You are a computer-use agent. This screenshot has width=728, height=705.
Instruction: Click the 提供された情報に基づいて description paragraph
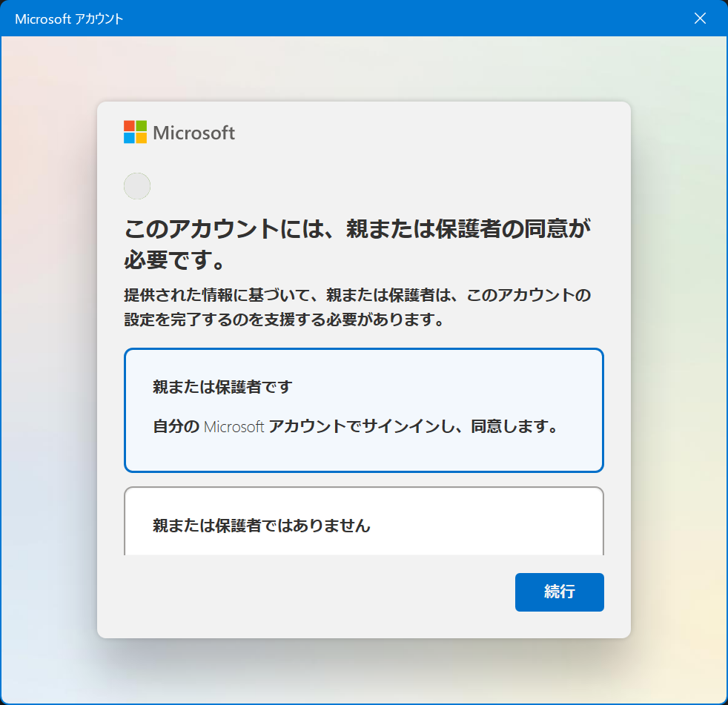pos(357,307)
